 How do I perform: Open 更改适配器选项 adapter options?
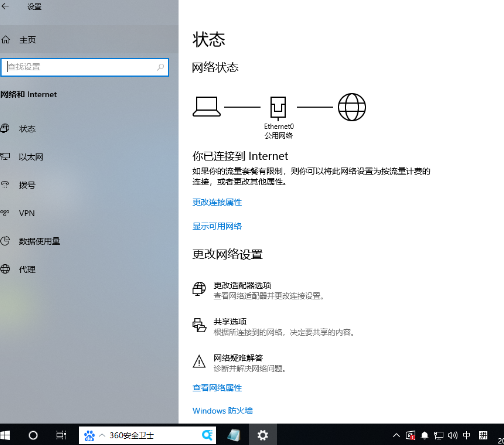tap(242, 286)
